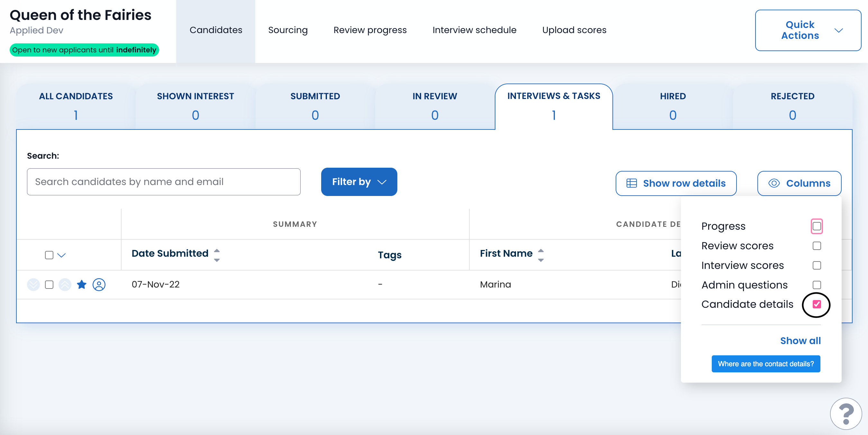Click the double-chevron up icon on Marina's row
Image resolution: width=868 pixels, height=435 pixels.
(x=65, y=285)
